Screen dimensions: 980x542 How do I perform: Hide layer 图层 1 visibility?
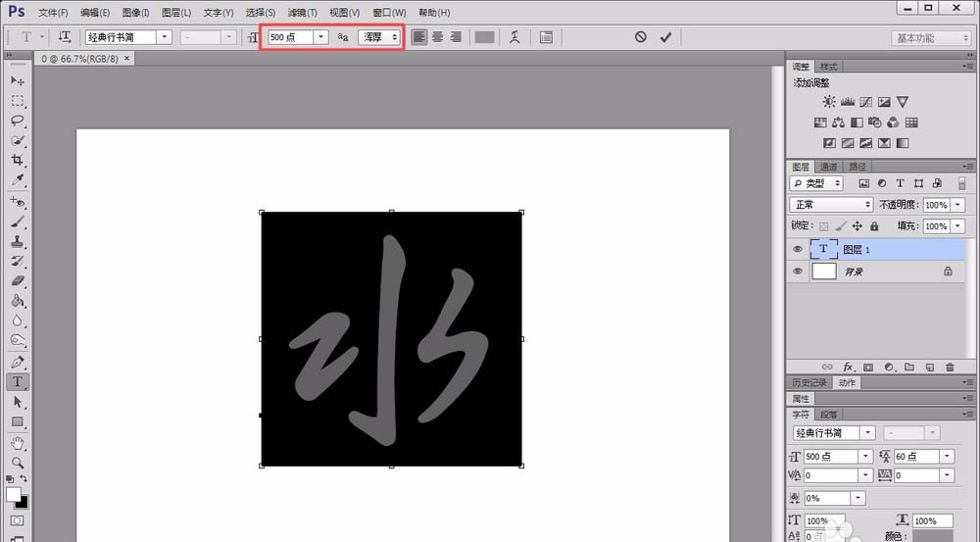coord(798,249)
